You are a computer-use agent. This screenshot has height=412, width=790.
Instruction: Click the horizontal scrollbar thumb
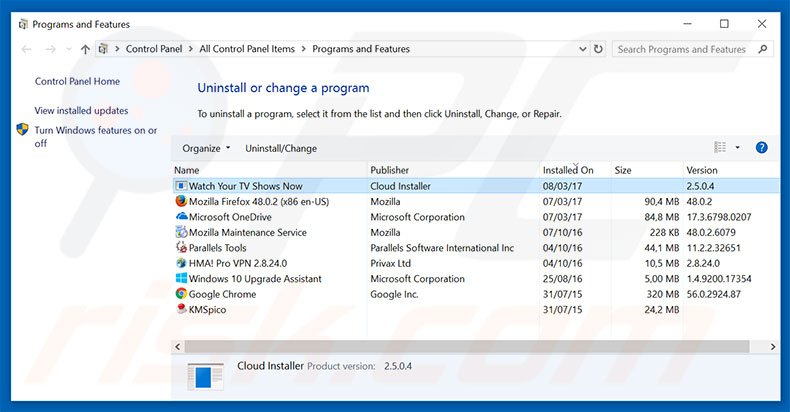tap(467, 347)
